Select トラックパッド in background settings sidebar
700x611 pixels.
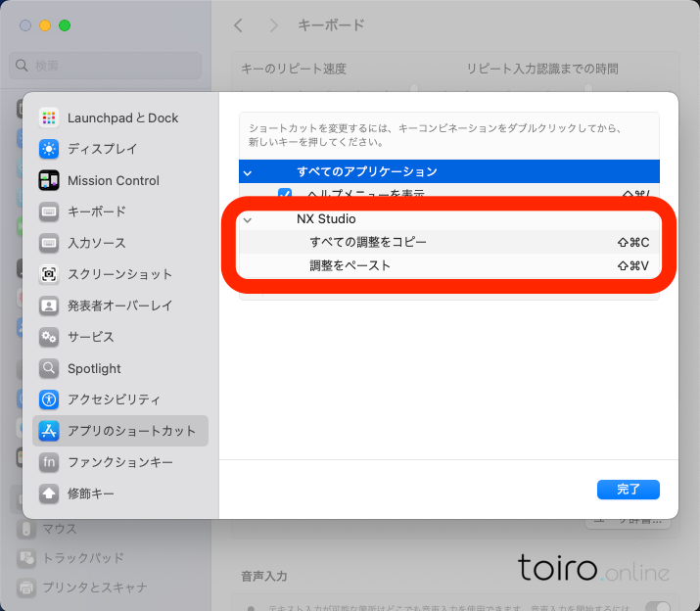point(83,558)
